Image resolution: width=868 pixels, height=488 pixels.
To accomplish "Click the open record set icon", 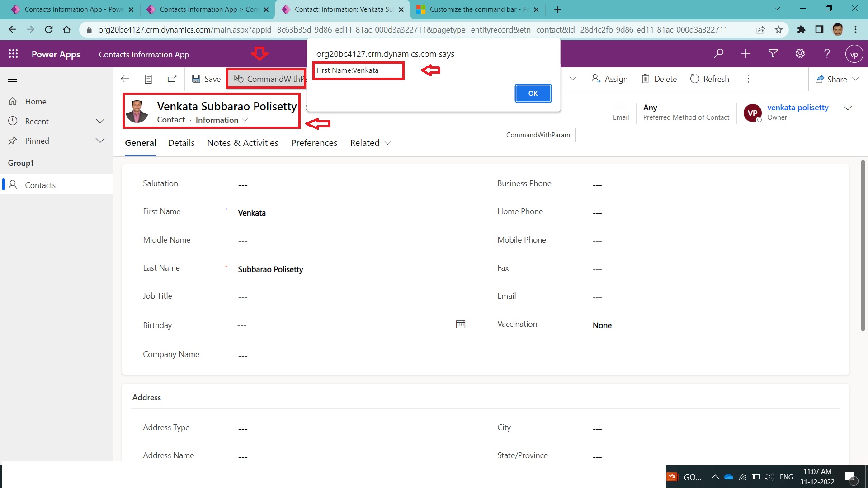I will pyautogui.click(x=148, y=79).
